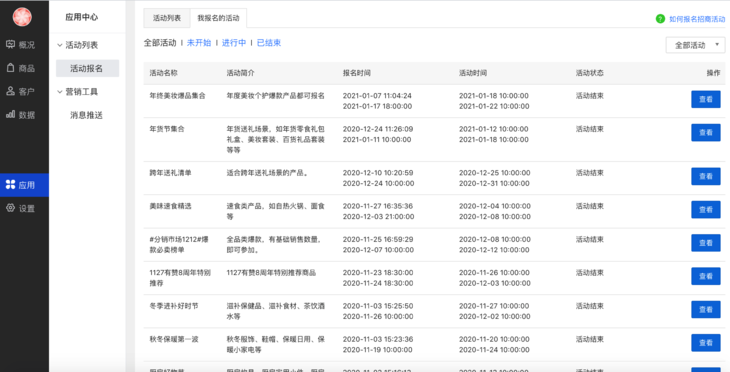Open 消息推送 in sidebar

pos(86,115)
